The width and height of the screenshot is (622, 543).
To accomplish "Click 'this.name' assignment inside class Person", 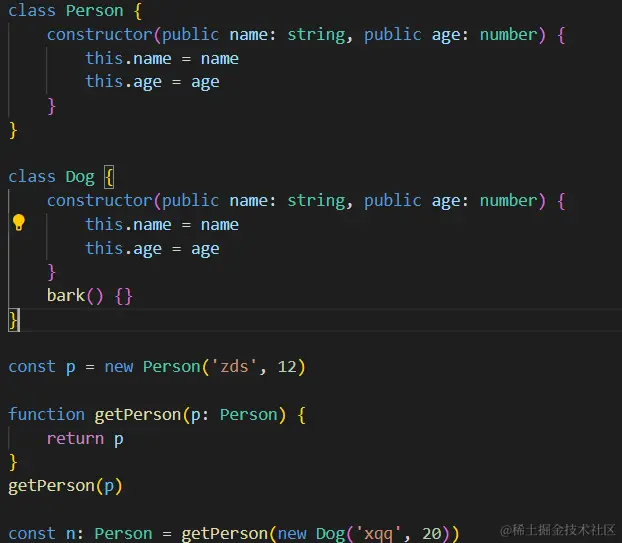I will (x=162, y=59).
